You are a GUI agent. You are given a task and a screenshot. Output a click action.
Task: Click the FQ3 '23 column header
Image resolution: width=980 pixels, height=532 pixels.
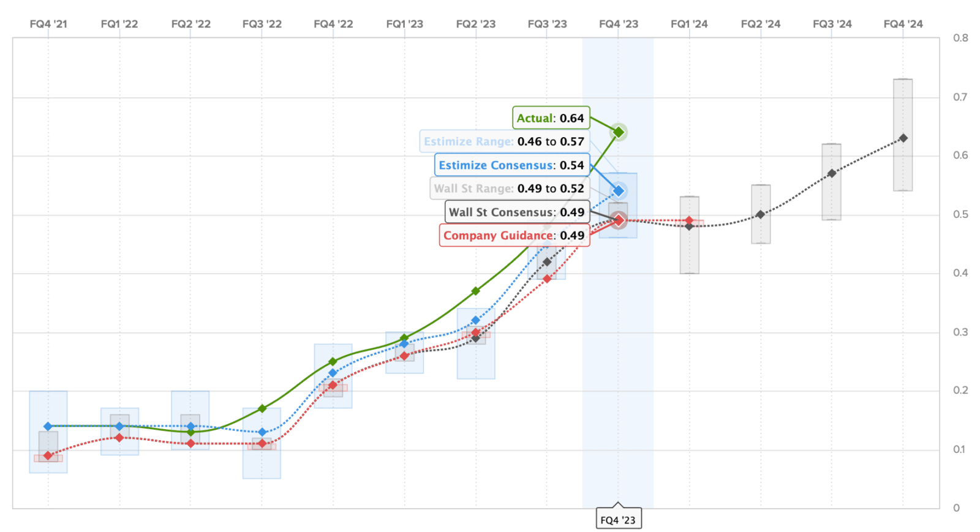pos(548,24)
